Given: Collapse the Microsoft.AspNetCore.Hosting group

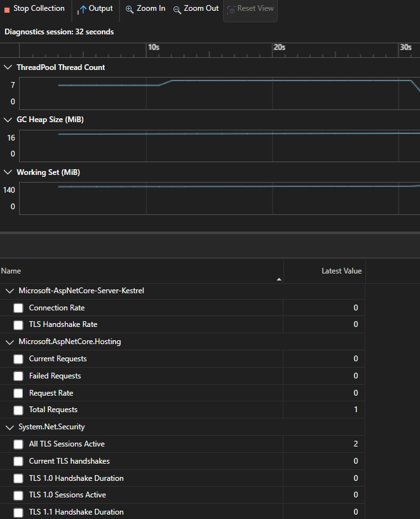Looking at the screenshot, I should point(10,342).
